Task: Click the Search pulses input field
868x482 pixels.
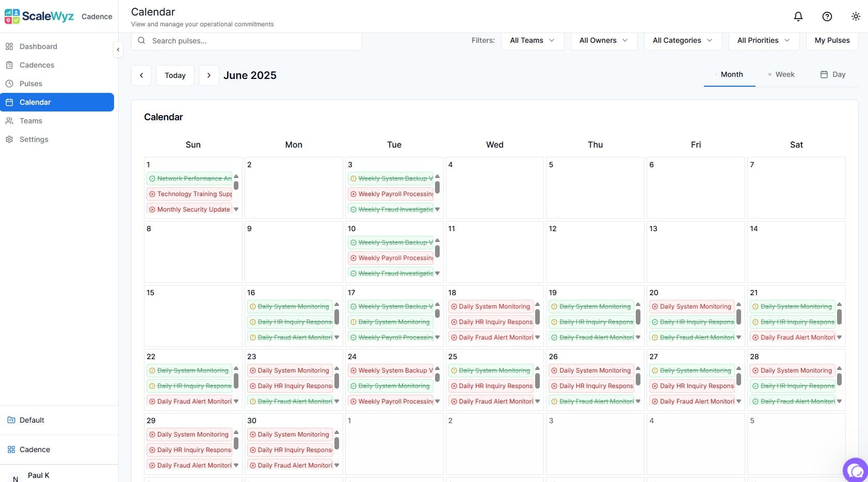Action: click(247, 40)
